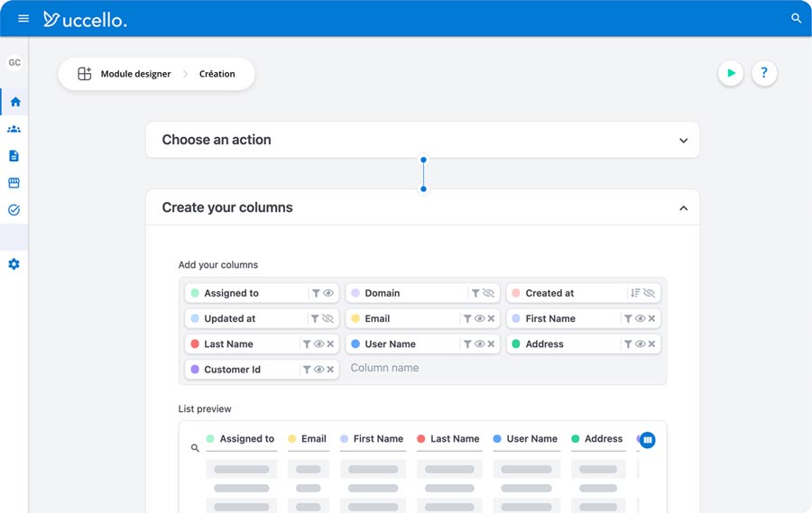Hide the Email column using eye icon
The image size is (812, 513).
pyautogui.click(x=479, y=318)
